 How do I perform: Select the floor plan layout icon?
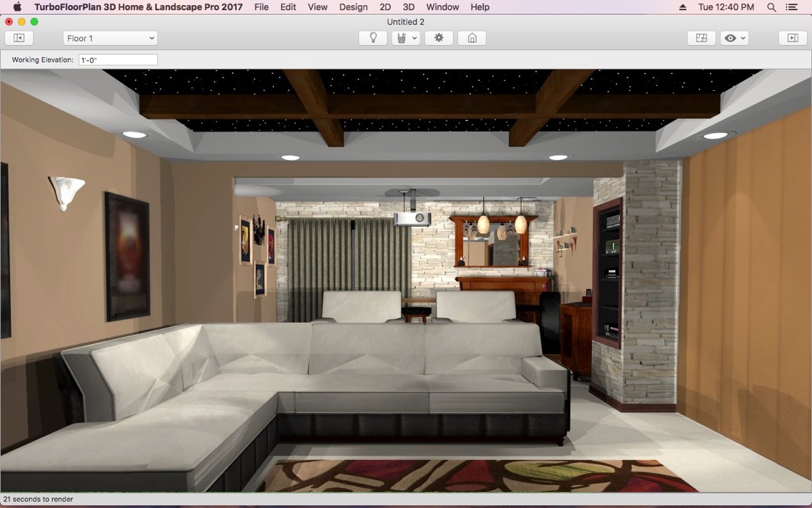(700, 37)
